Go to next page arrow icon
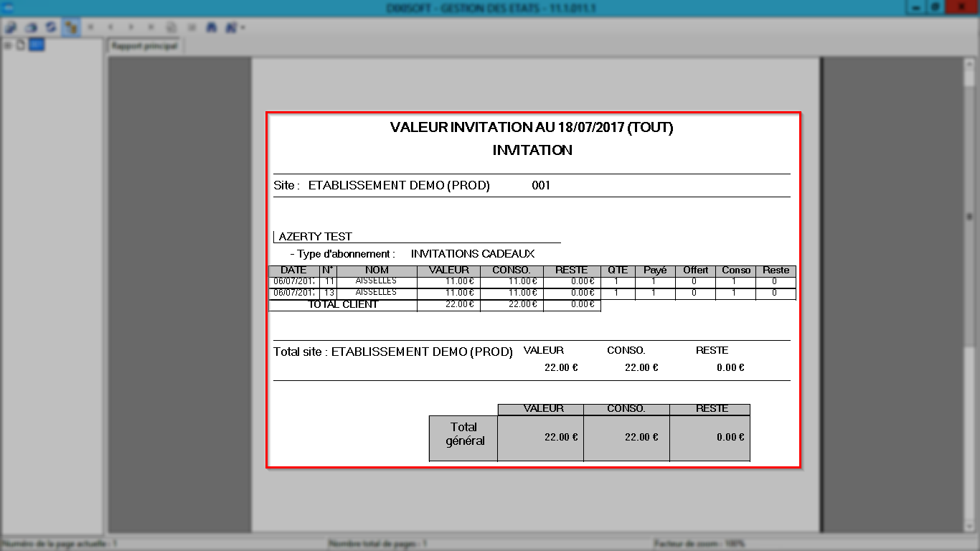Screen dimensions: 980x551 pos(131,27)
